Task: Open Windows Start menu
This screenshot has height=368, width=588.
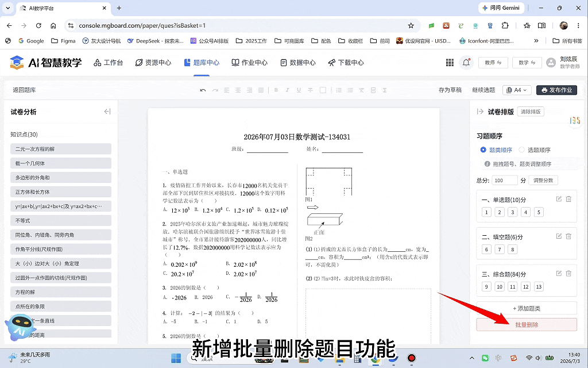Action: pyautogui.click(x=176, y=358)
